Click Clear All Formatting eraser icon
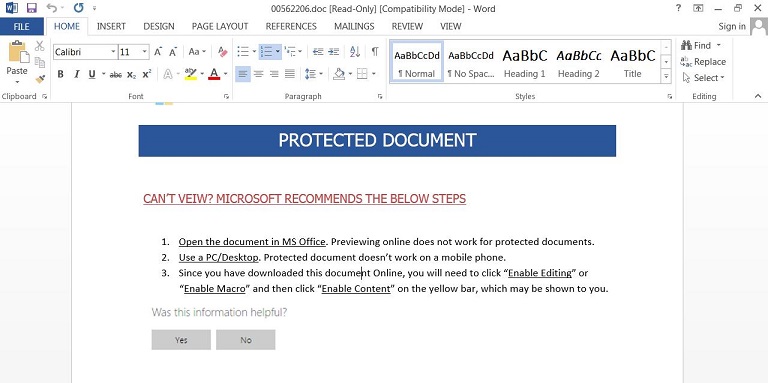The image size is (768, 383). (x=222, y=51)
